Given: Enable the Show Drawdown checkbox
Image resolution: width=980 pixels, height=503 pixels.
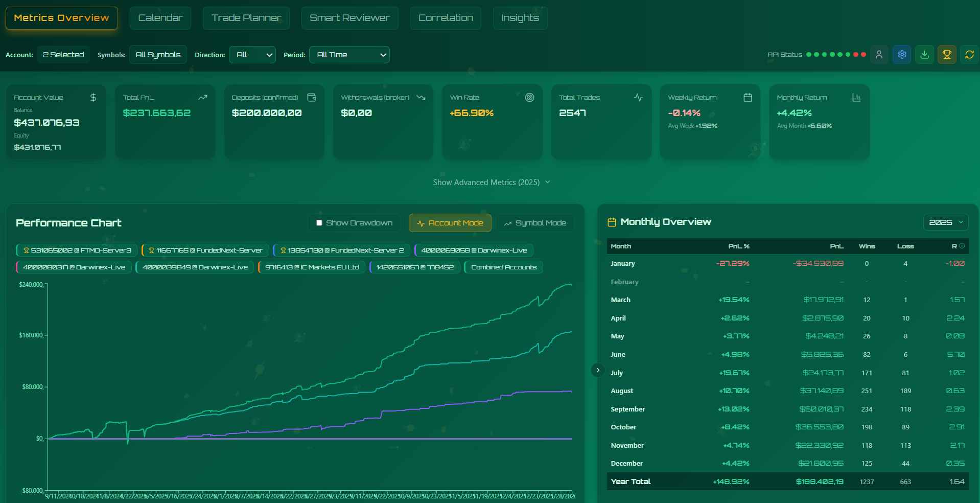Looking at the screenshot, I should point(319,223).
